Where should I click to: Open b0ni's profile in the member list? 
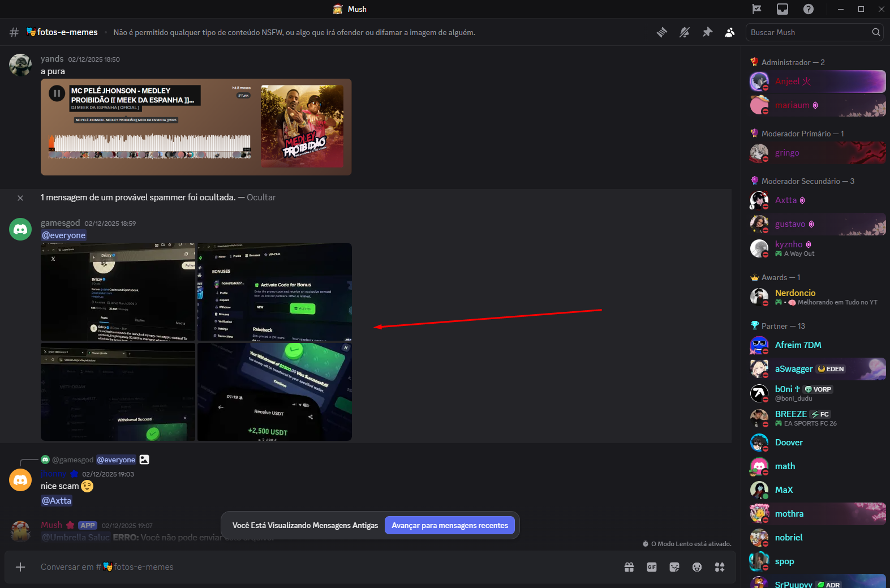point(818,393)
